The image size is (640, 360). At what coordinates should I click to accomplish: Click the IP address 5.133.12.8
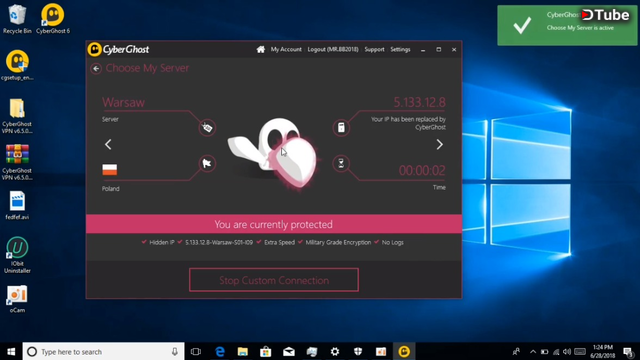419,102
